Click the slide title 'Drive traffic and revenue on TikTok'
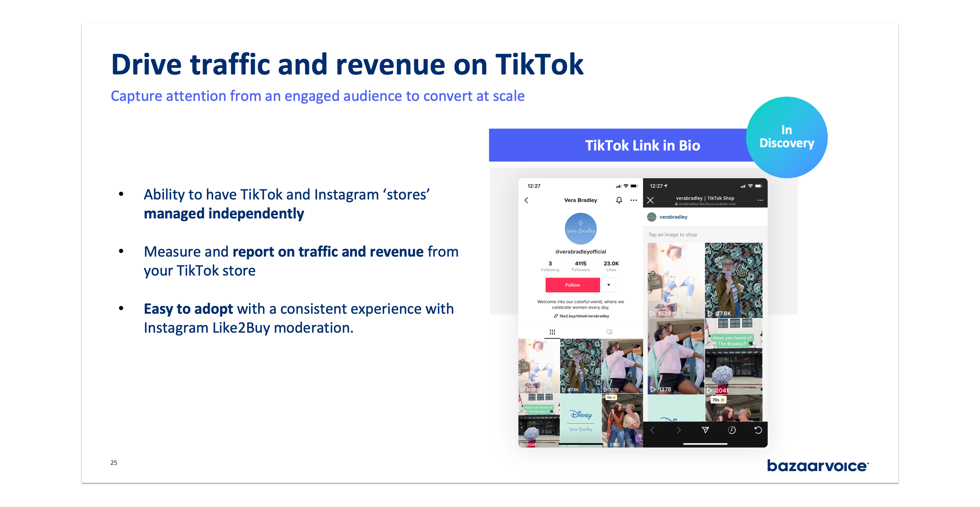Image resolution: width=980 pixels, height=507 pixels. (347, 65)
